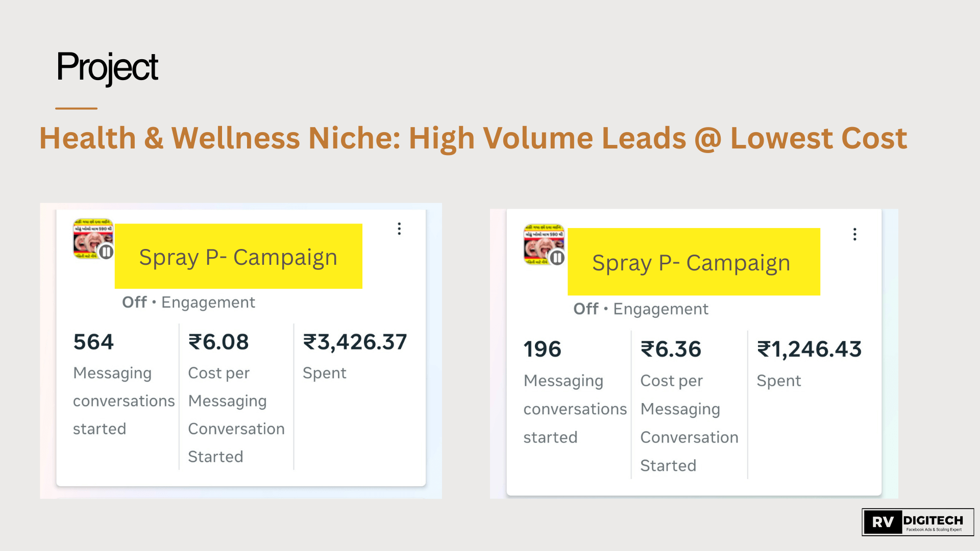
Task: Open left campaign card three-dot menu
Action: [399, 229]
